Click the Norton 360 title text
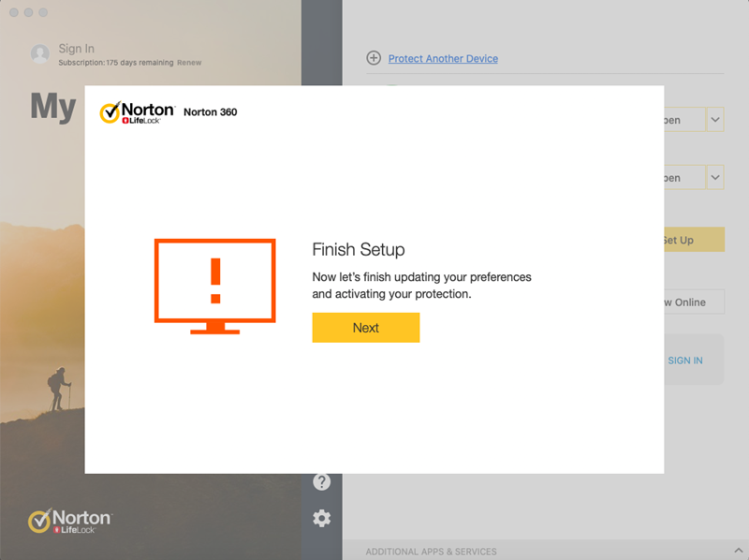 (x=210, y=111)
